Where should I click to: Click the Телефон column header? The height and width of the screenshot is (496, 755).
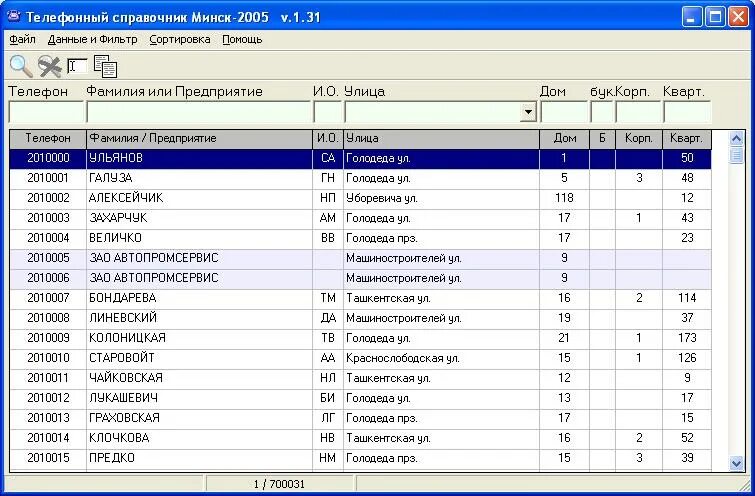coord(48,139)
